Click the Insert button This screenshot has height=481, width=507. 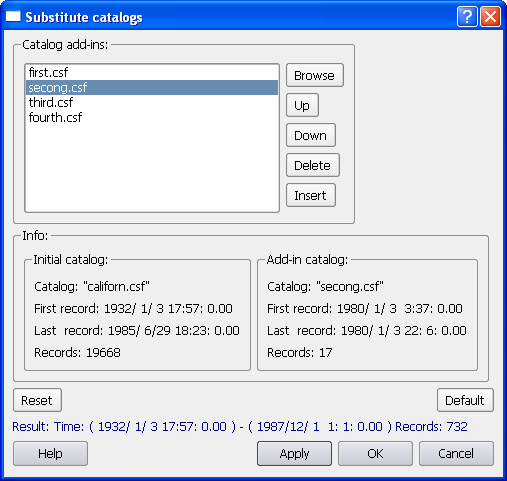[x=311, y=195]
